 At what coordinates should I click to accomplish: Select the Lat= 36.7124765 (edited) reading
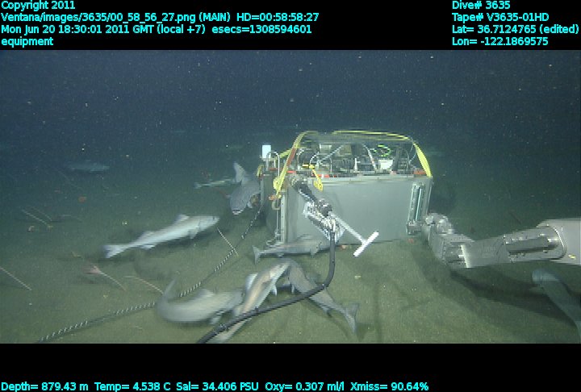516,29
